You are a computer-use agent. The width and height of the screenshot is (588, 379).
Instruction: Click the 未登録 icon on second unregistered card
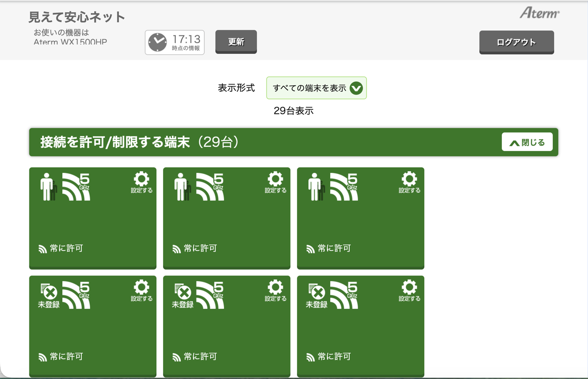183,296
